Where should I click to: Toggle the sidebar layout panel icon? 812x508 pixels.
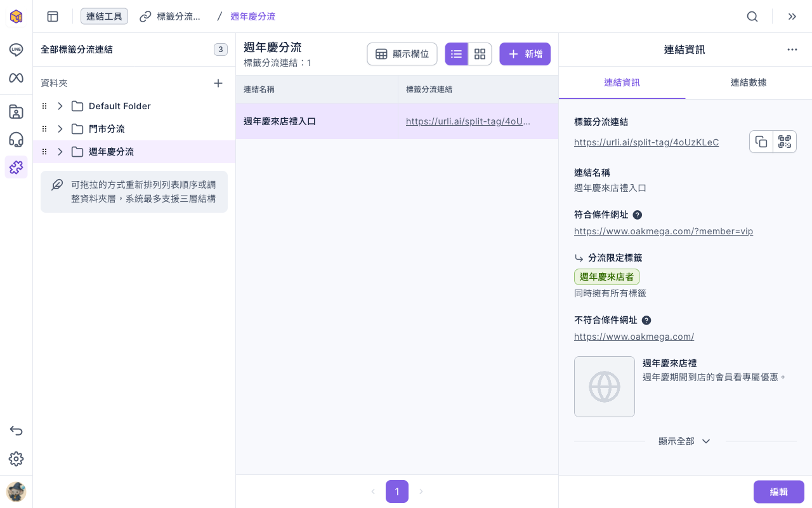click(x=53, y=17)
